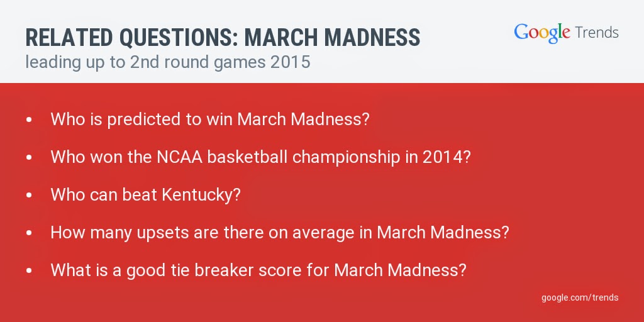The height and width of the screenshot is (322, 644).
Task: Select 'Who won the NCAA basketball championship' question
Action: tap(260, 157)
